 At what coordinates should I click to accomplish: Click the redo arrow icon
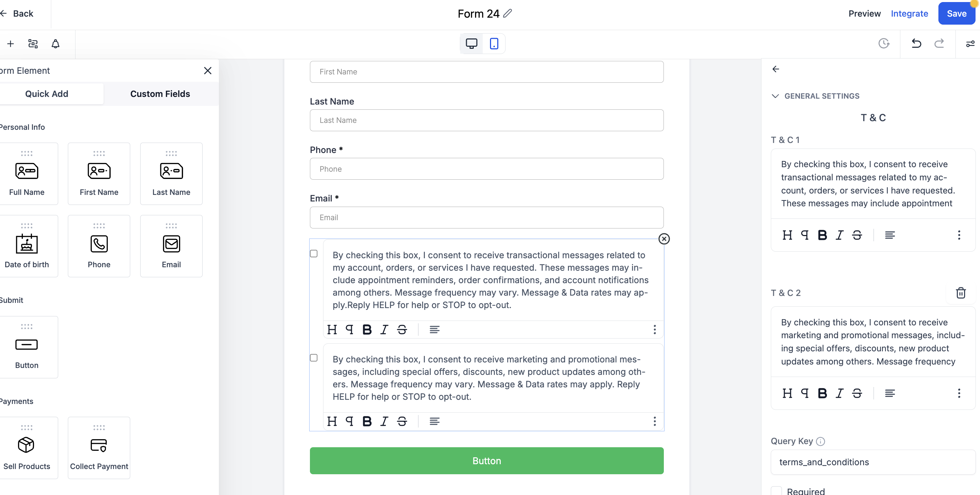coord(939,43)
